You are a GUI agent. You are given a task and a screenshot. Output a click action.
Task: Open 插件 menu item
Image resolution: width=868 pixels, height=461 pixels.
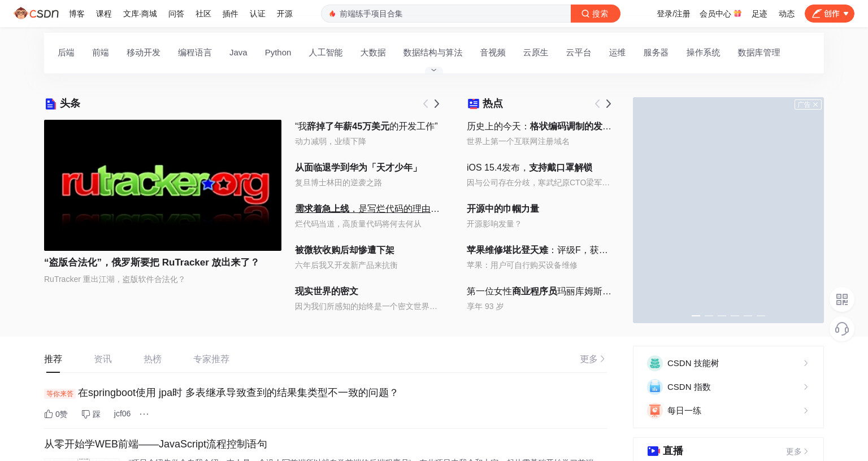(x=231, y=14)
